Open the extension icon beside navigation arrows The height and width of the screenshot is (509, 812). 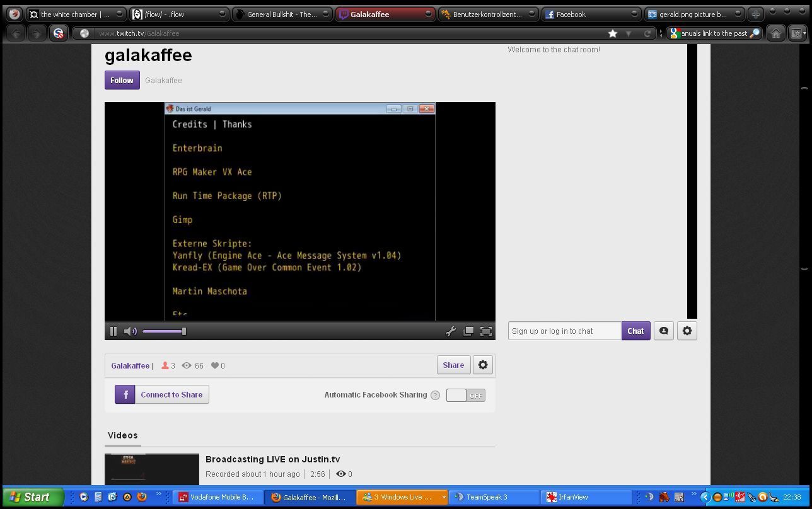tap(58, 33)
